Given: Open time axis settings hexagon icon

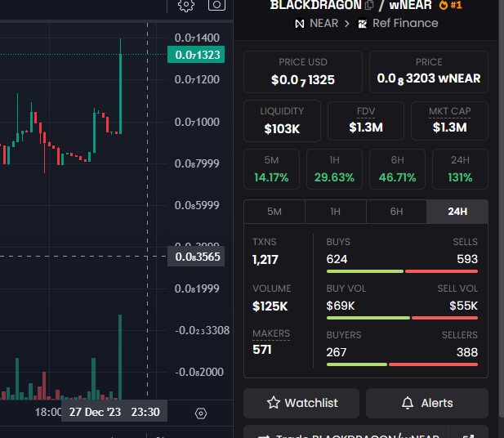Looking at the screenshot, I should coord(201,413).
